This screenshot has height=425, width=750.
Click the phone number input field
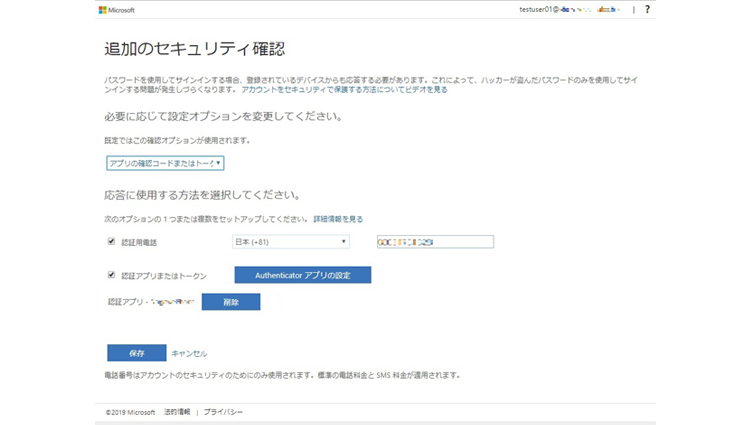(435, 242)
